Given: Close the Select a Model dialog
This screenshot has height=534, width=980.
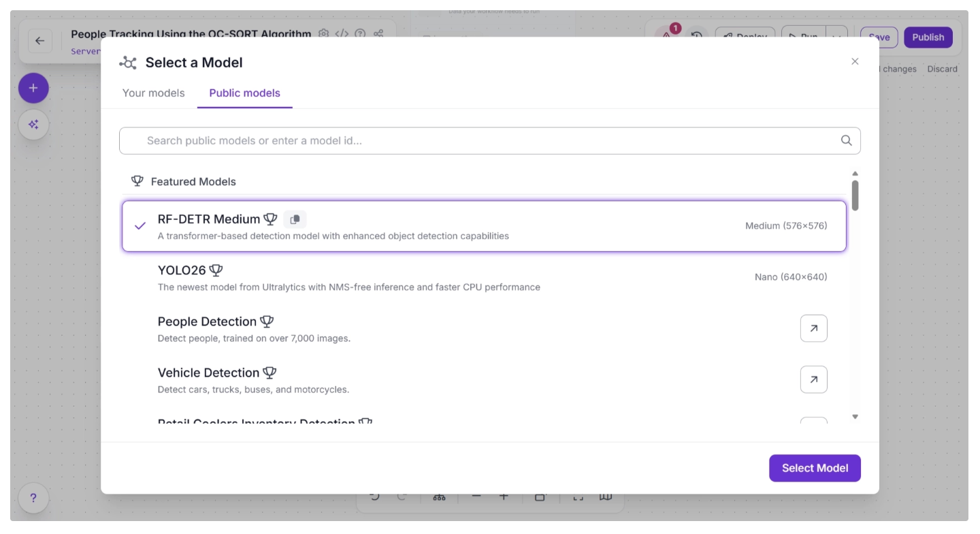Looking at the screenshot, I should [855, 61].
